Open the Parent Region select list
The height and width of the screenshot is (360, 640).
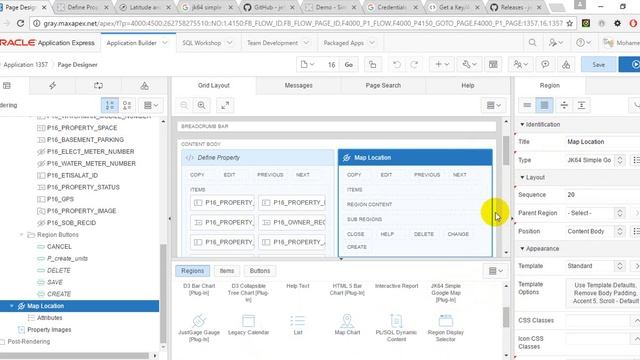[x=596, y=213]
